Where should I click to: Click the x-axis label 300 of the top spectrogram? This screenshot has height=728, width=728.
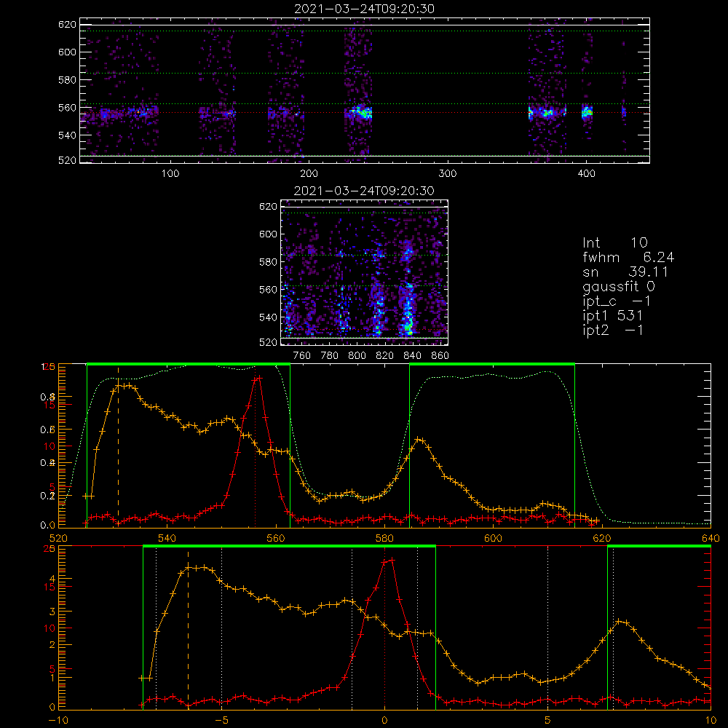click(448, 174)
